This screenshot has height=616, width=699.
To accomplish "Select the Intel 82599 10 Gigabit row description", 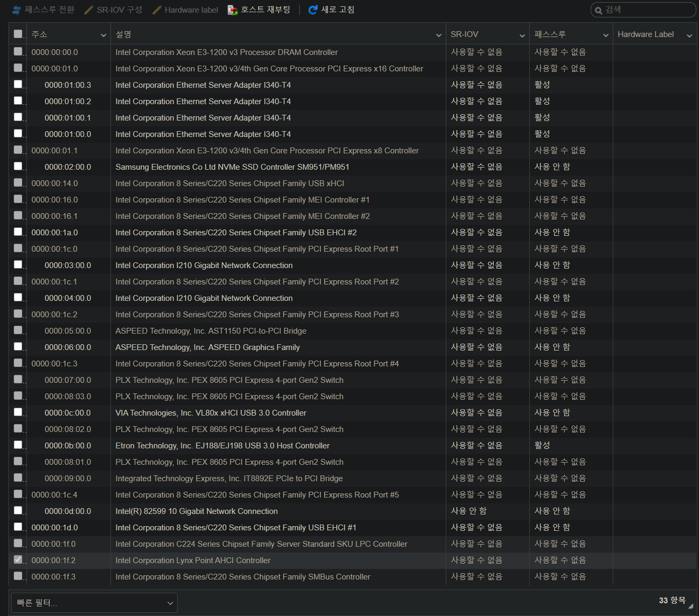I will [x=197, y=511].
